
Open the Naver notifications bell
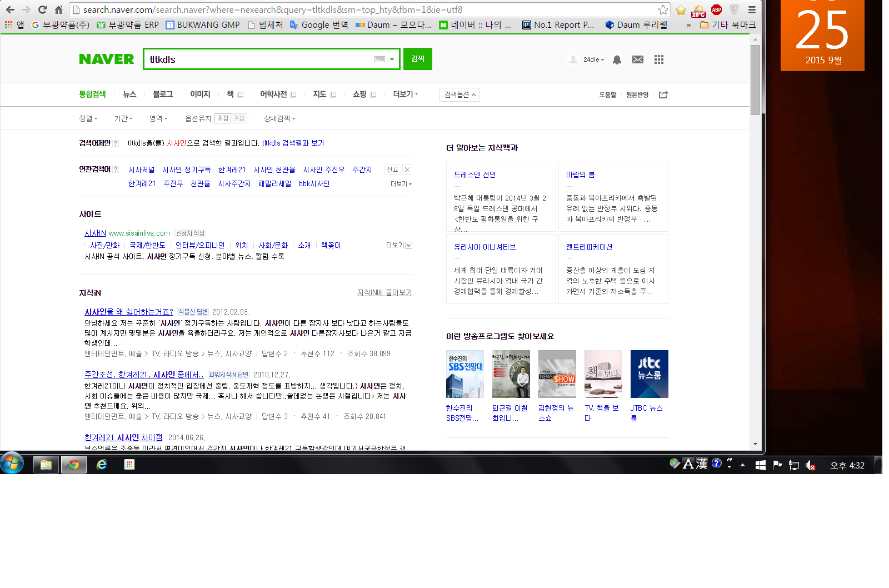pos(617,59)
